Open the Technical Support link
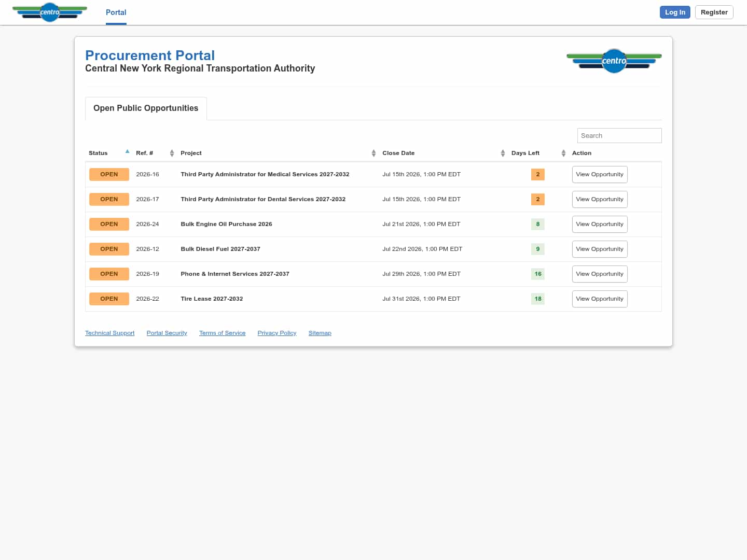747x560 pixels. (110, 333)
